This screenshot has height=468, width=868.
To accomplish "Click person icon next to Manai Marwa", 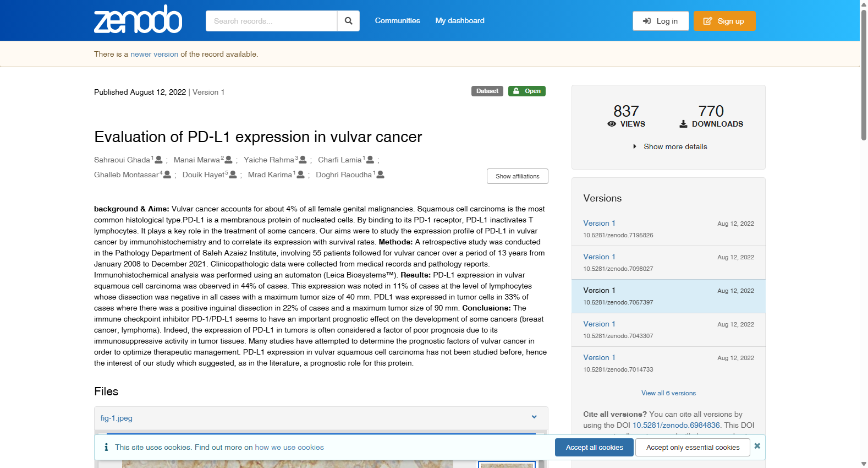I will coord(229,160).
